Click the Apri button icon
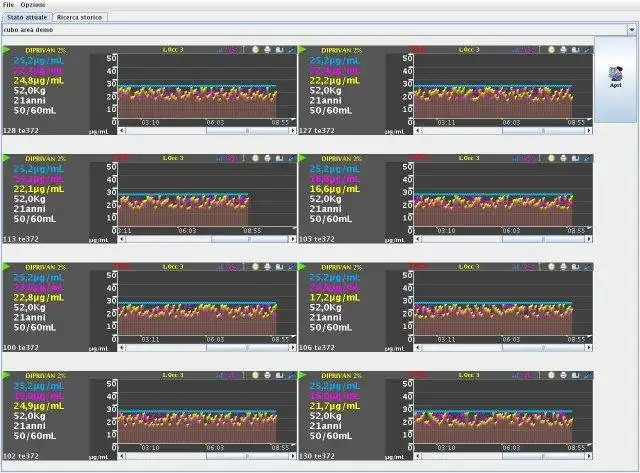This screenshot has width=640, height=473. tap(616, 75)
